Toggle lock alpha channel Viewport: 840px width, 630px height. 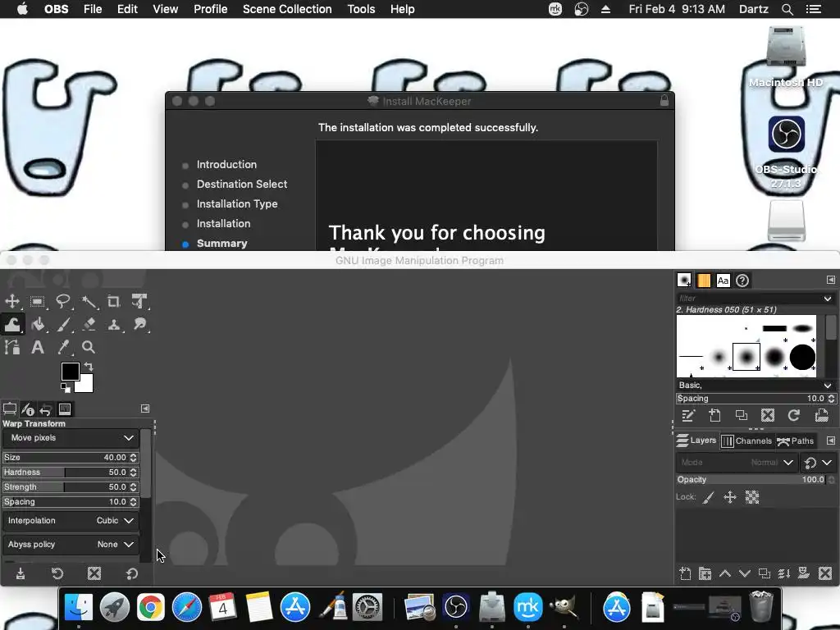click(x=752, y=498)
